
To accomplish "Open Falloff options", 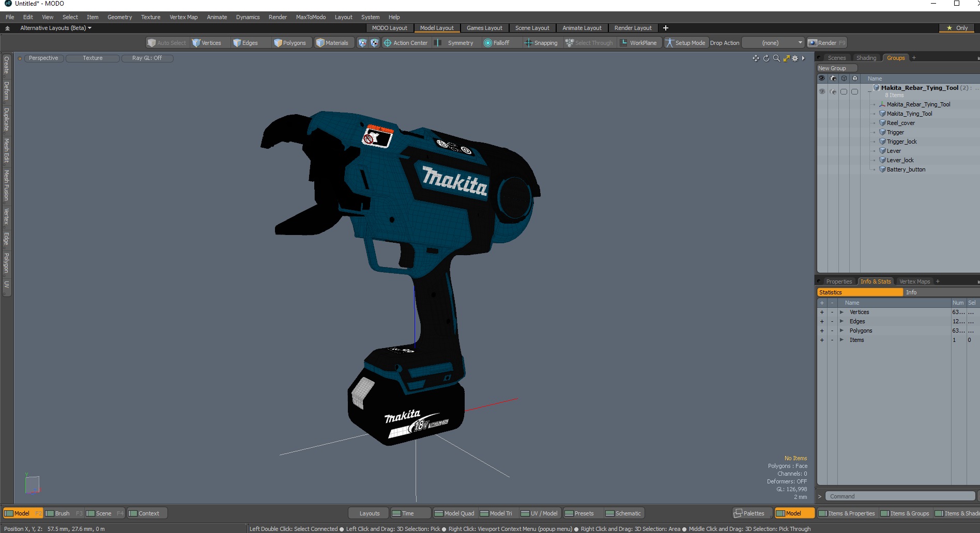I will point(497,43).
